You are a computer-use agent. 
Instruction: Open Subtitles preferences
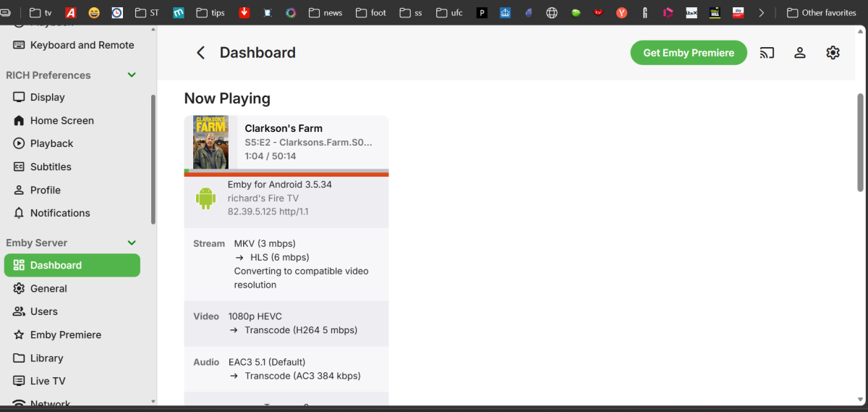[x=73, y=167]
